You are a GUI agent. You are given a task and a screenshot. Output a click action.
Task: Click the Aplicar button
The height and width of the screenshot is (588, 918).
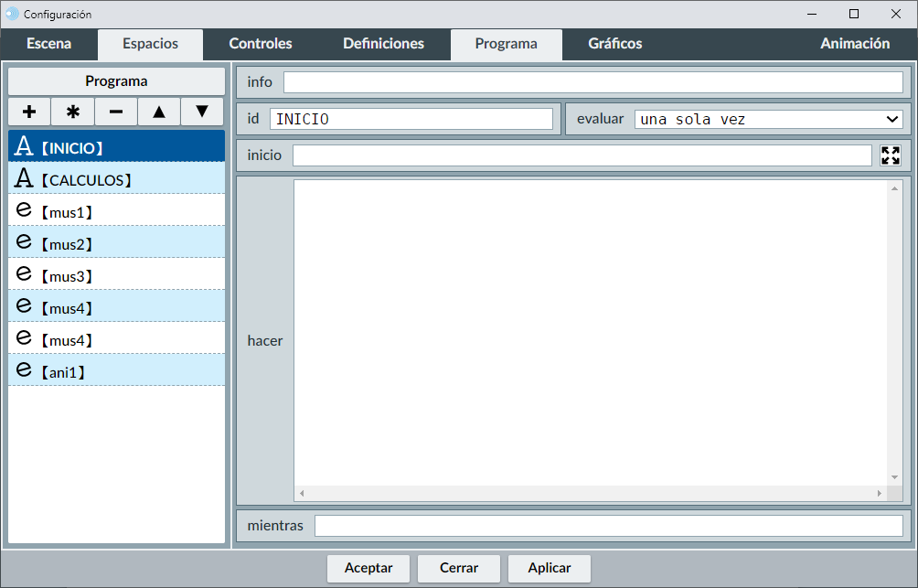click(x=549, y=568)
